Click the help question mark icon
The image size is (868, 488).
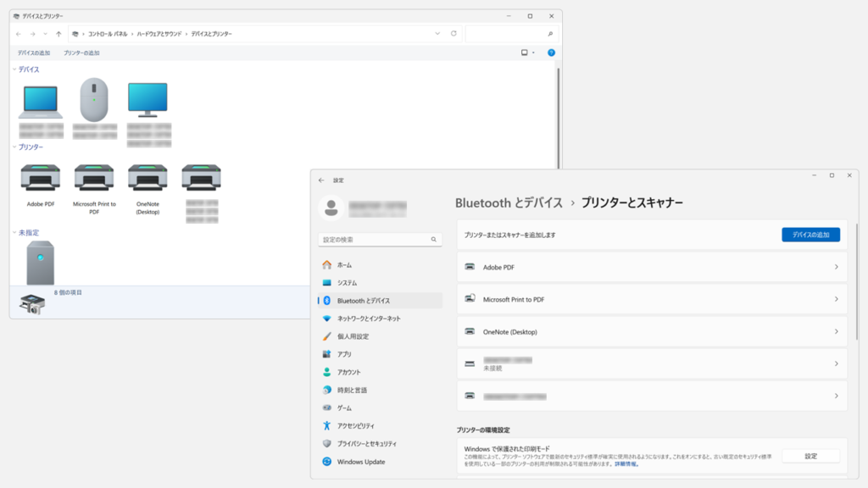pos(551,53)
